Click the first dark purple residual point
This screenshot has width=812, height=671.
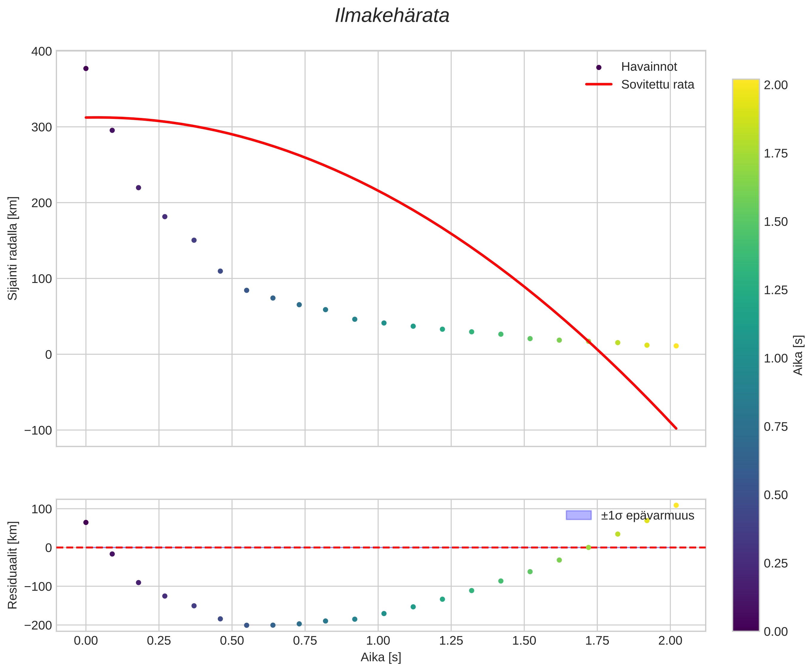86,522
